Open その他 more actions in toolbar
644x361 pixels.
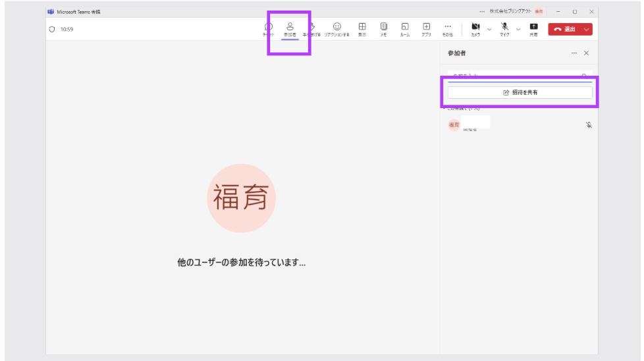[448, 30]
